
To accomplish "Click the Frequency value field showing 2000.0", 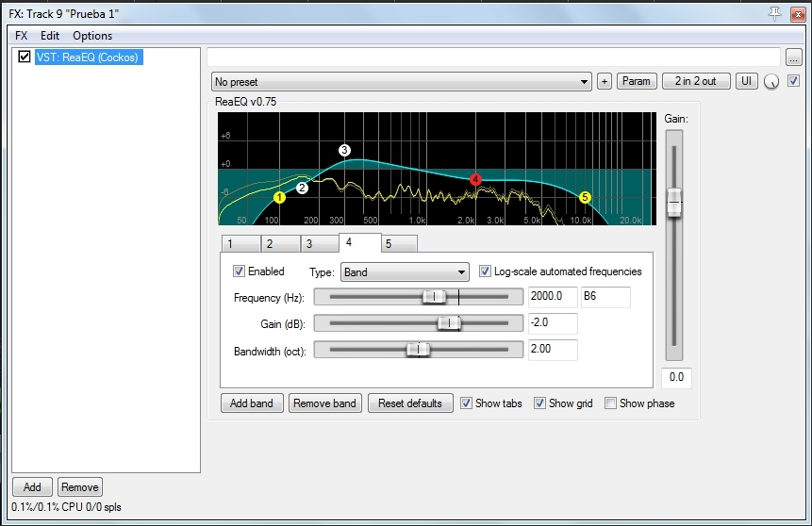I will [552, 297].
